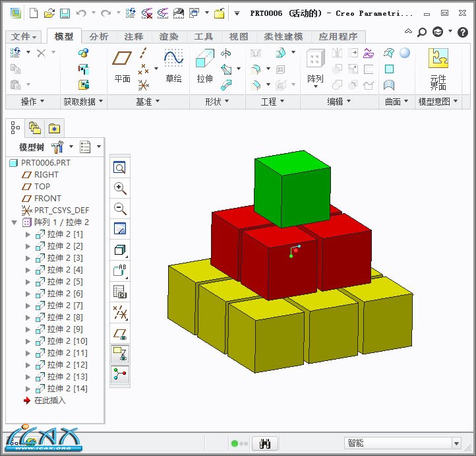Click the binoculars find button

tap(265, 443)
